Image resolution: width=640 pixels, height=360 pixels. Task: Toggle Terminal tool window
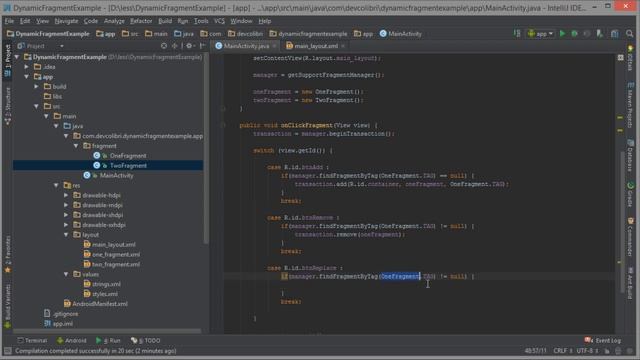coord(32,340)
